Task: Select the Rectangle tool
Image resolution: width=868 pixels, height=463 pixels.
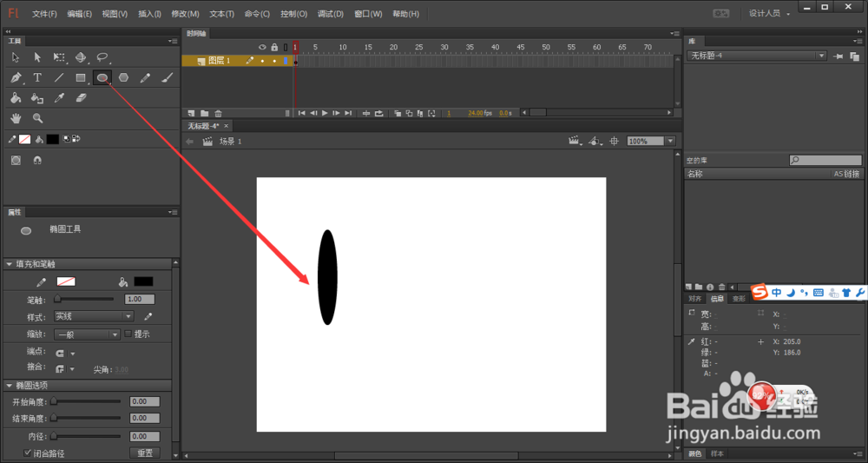Action: click(81, 78)
